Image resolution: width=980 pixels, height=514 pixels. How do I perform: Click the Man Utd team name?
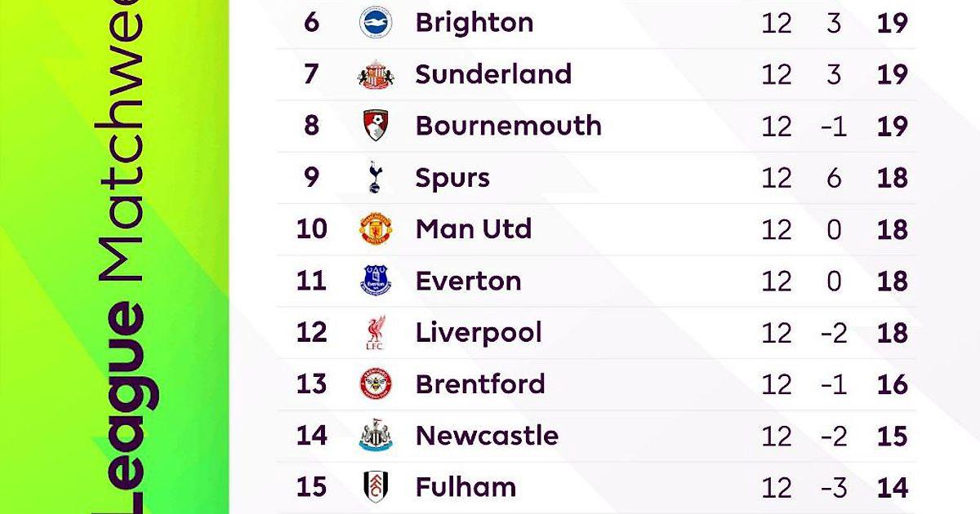pyautogui.click(x=473, y=229)
